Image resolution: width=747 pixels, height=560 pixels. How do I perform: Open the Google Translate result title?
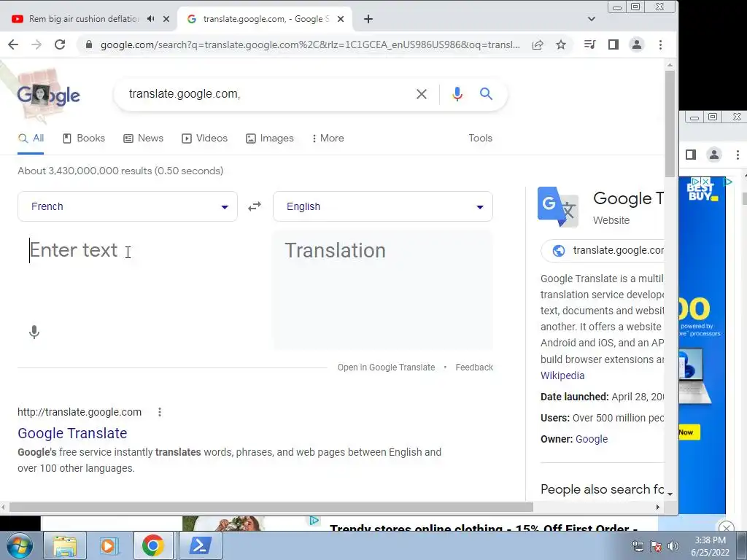pos(72,433)
